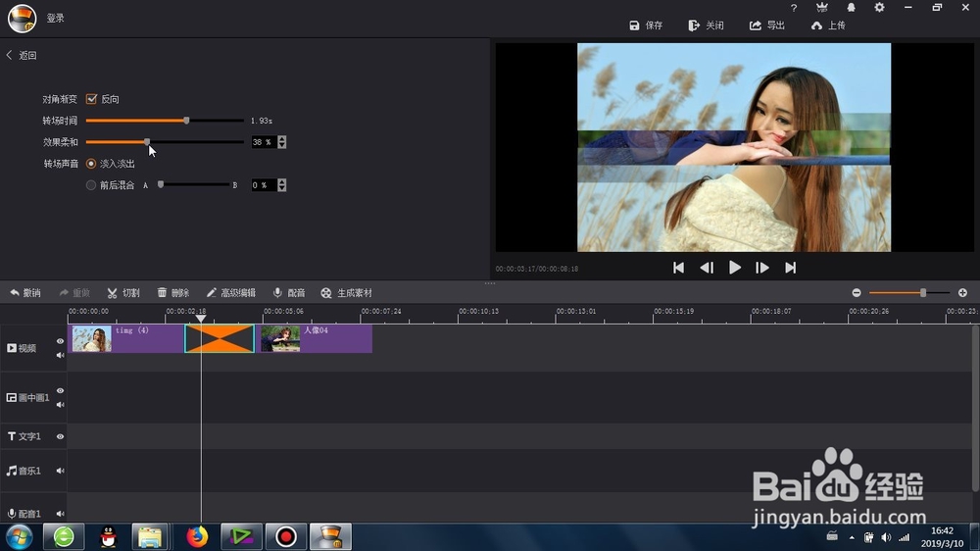980x551 pixels.
Task: Open the Windows Start button
Action: point(20,536)
